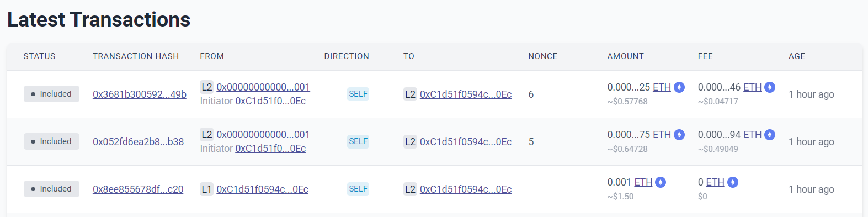Viewport: 868px width, 217px height.
Task: Open second row's To address 0xC1d51f0594c...0Ec
Action: (x=466, y=142)
